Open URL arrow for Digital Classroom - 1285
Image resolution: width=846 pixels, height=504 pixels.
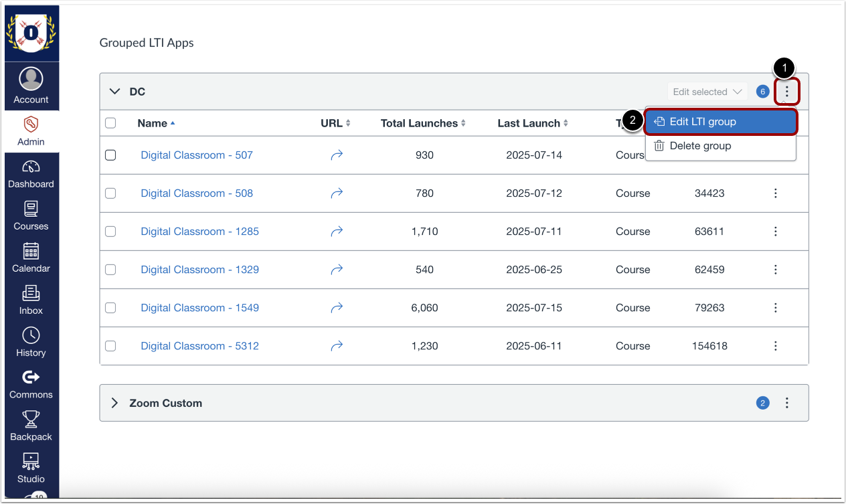tap(337, 232)
